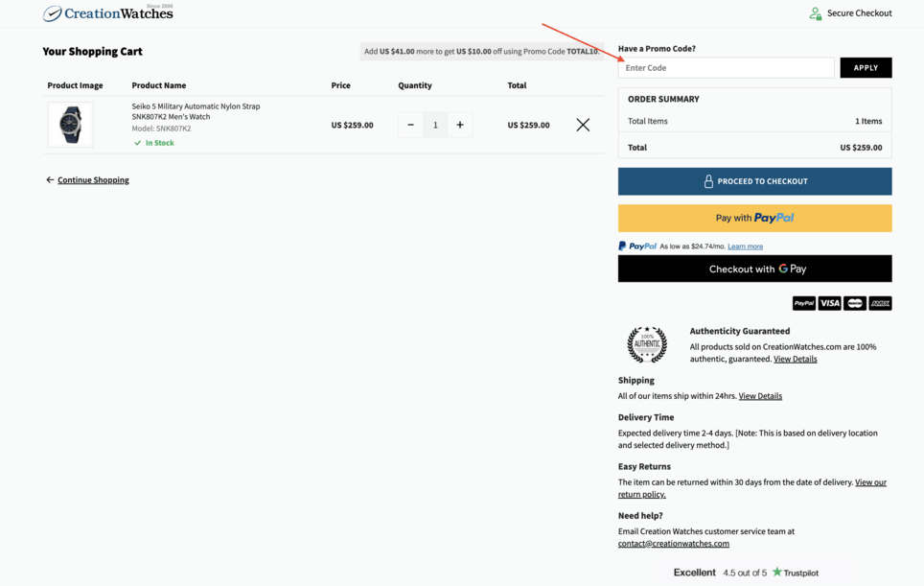This screenshot has width=924, height=586.
Task: Open the Seiko 5 Military product name
Action: click(x=196, y=111)
